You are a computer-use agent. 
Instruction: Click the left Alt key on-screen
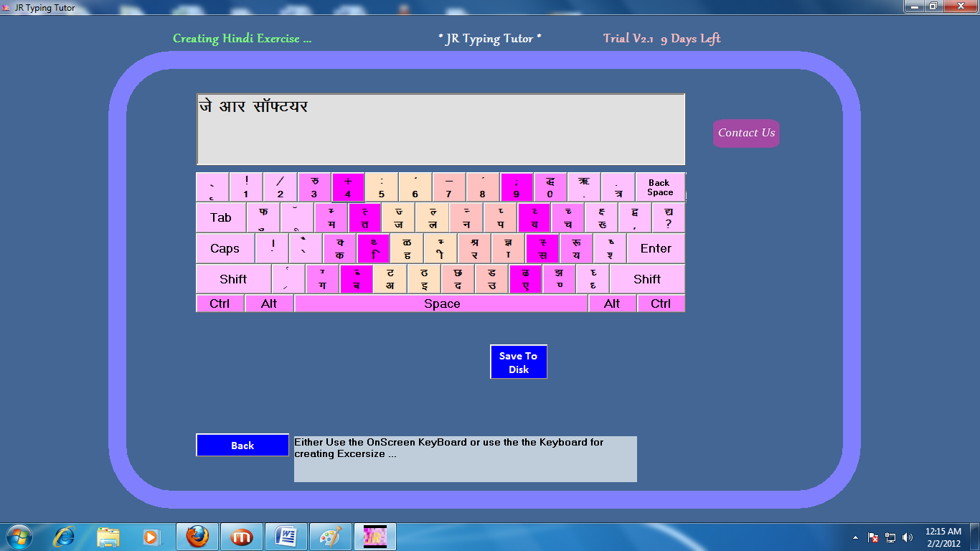(x=269, y=303)
